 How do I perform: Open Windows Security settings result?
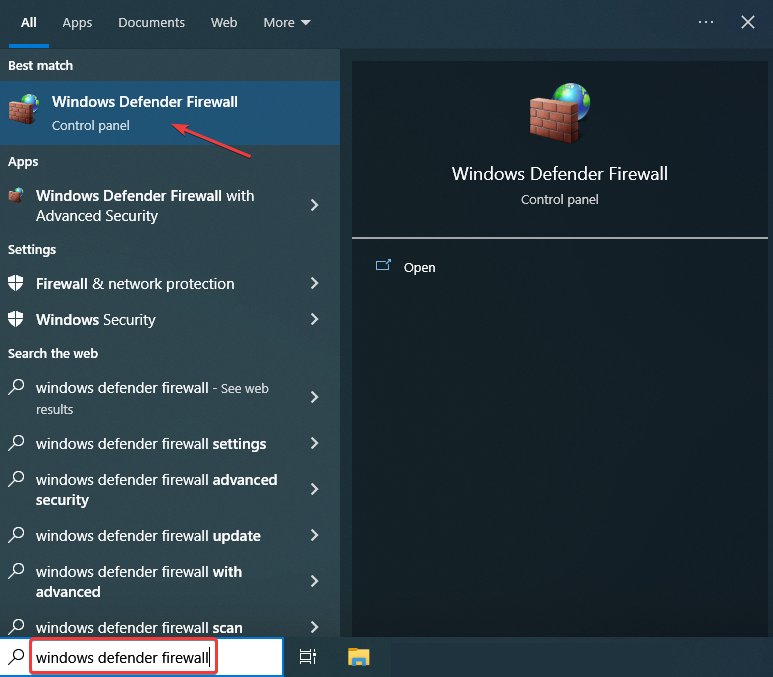(170, 320)
